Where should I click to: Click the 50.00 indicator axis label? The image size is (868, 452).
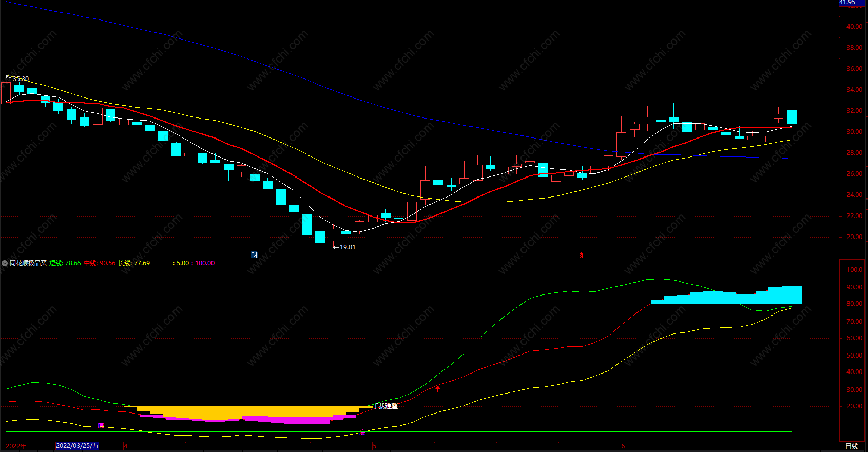coord(855,356)
